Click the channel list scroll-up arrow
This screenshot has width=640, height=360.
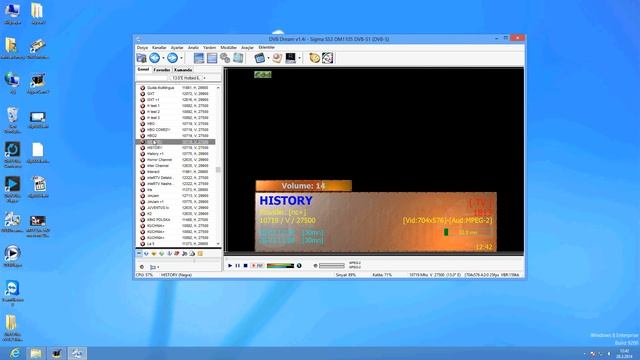218,88
